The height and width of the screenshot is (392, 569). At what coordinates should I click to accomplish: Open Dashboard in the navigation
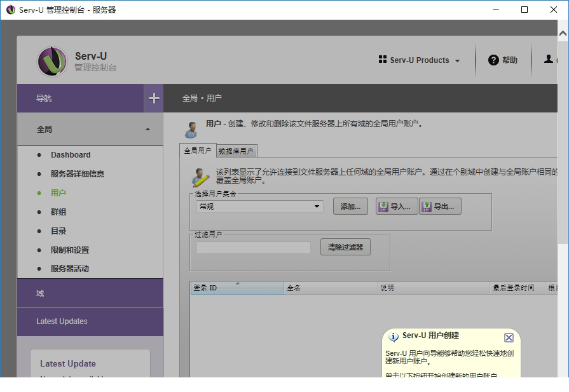(71, 155)
